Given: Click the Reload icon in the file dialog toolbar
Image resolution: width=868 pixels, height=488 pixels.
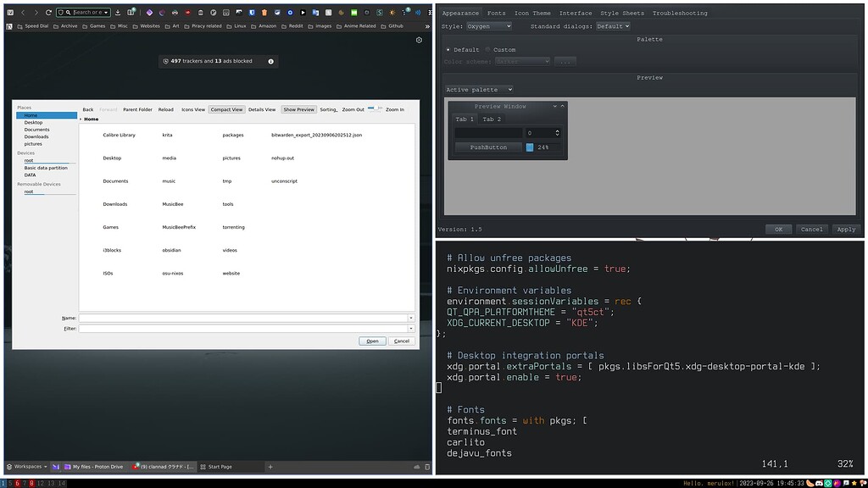Looking at the screenshot, I should (x=166, y=109).
